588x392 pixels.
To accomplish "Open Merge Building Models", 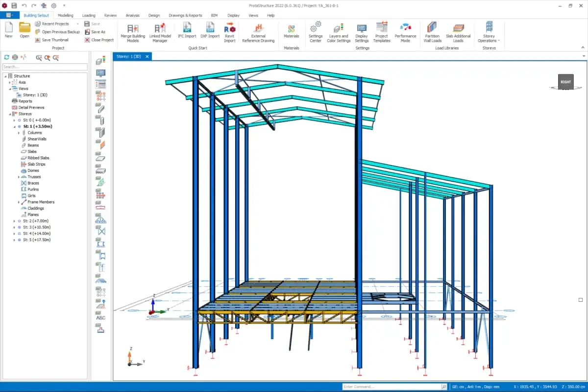I will click(x=133, y=32).
